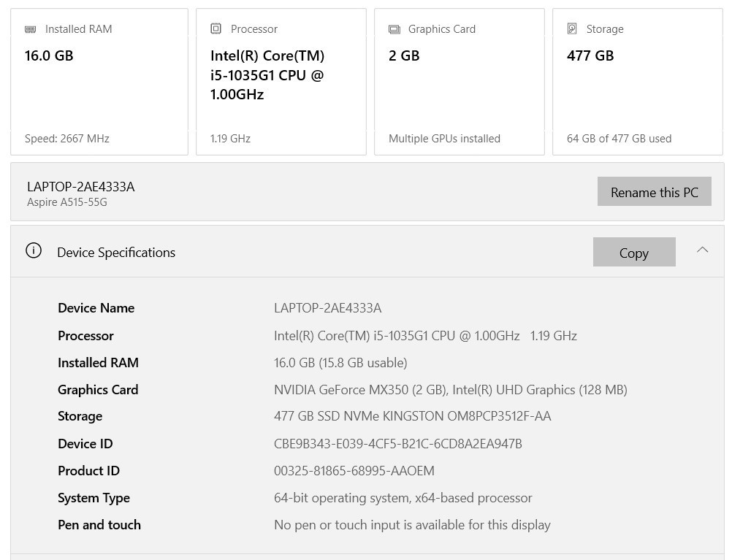Click the System Type value text
The width and height of the screenshot is (732, 560).
coord(403,497)
